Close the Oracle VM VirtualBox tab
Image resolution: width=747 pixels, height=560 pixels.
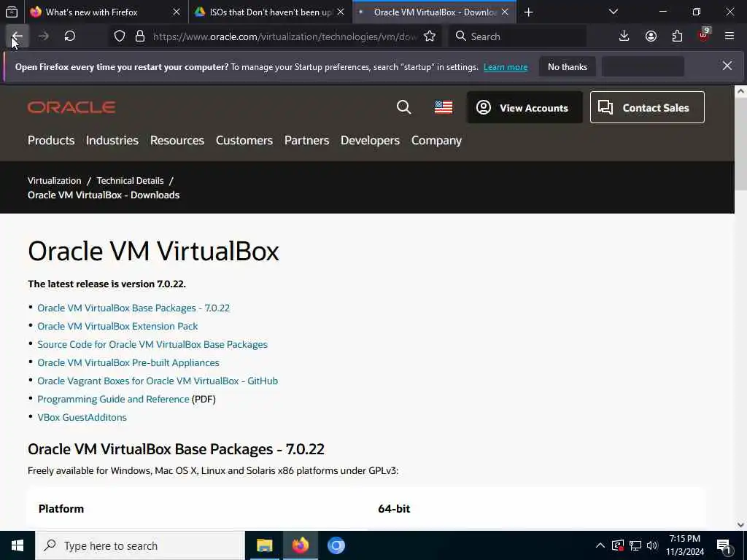(505, 12)
